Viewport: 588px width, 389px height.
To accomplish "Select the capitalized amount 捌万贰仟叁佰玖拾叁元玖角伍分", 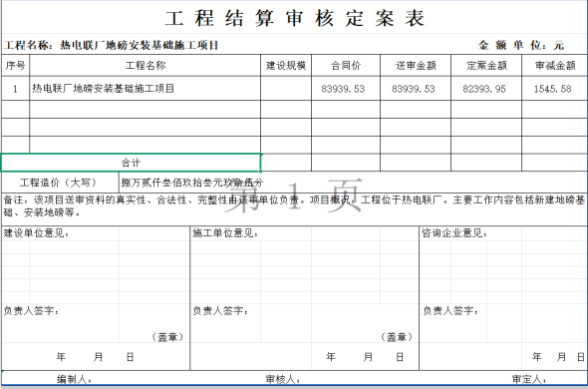I will tap(192, 183).
